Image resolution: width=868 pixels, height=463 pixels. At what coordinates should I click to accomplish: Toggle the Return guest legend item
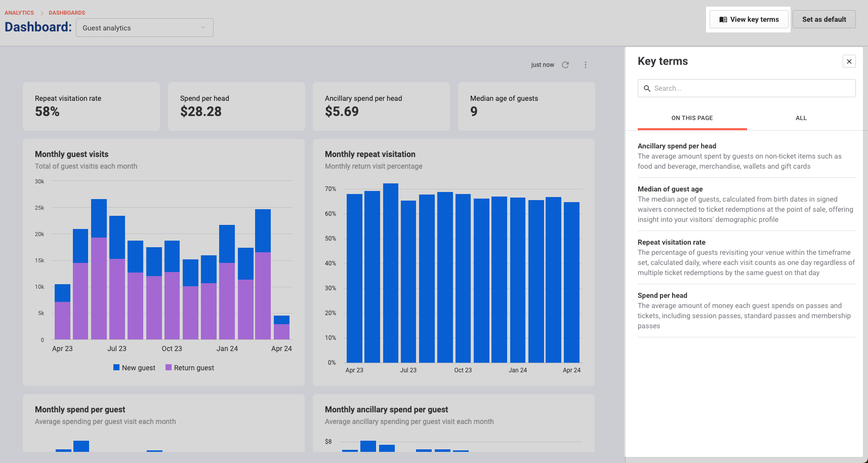point(190,368)
